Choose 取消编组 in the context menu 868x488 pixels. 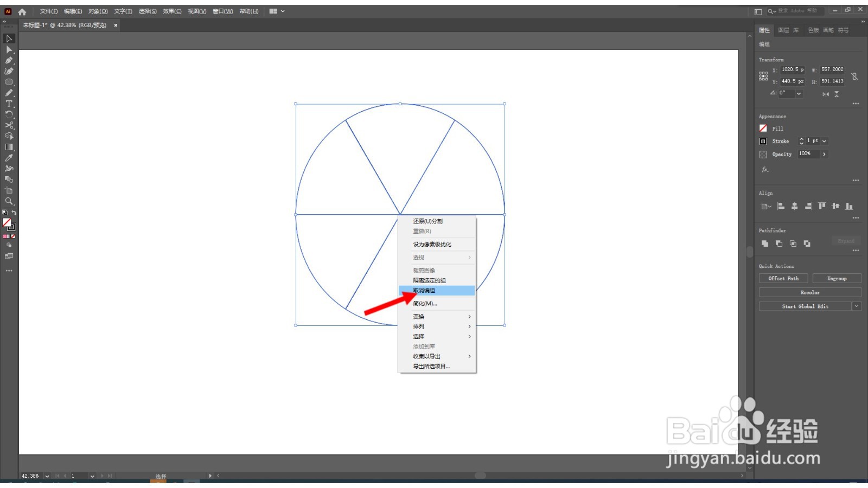(437, 291)
